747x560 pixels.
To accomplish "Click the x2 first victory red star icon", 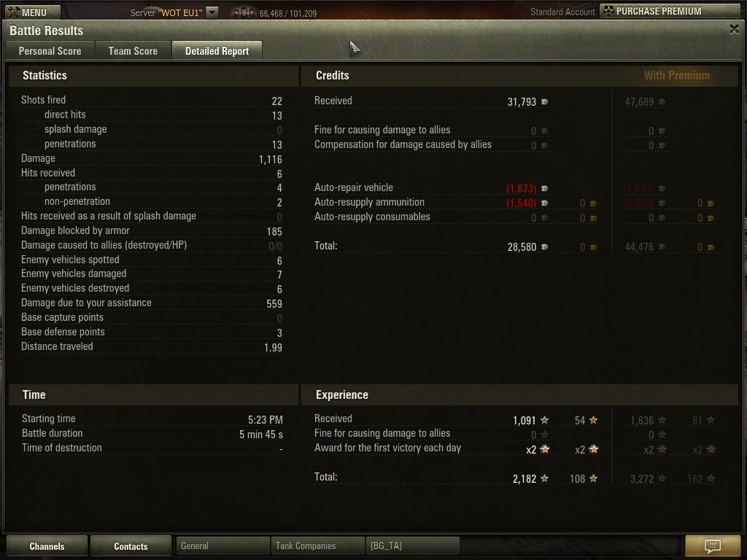I will [x=545, y=449].
